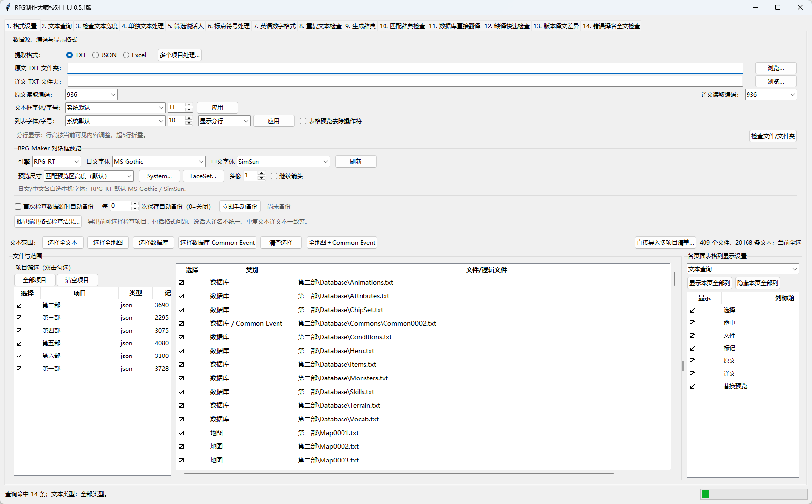The width and height of the screenshot is (812, 504).
Task: Click the file list horizontal scrollbar
Action: coord(399,473)
